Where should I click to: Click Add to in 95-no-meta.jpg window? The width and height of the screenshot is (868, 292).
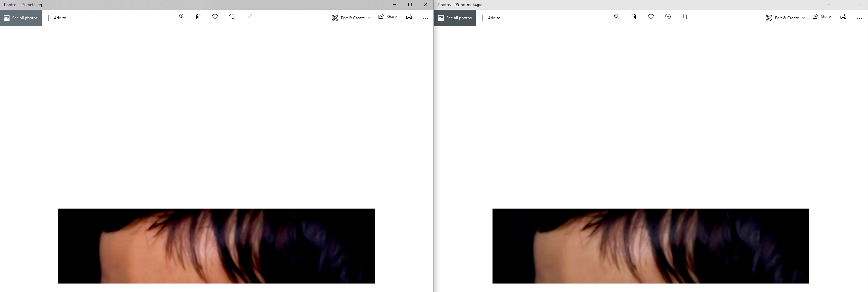pyautogui.click(x=490, y=18)
